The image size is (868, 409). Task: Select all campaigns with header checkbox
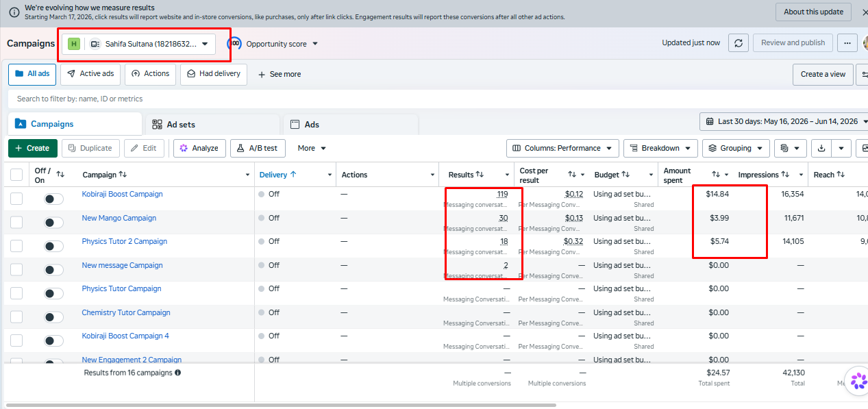[16, 175]
